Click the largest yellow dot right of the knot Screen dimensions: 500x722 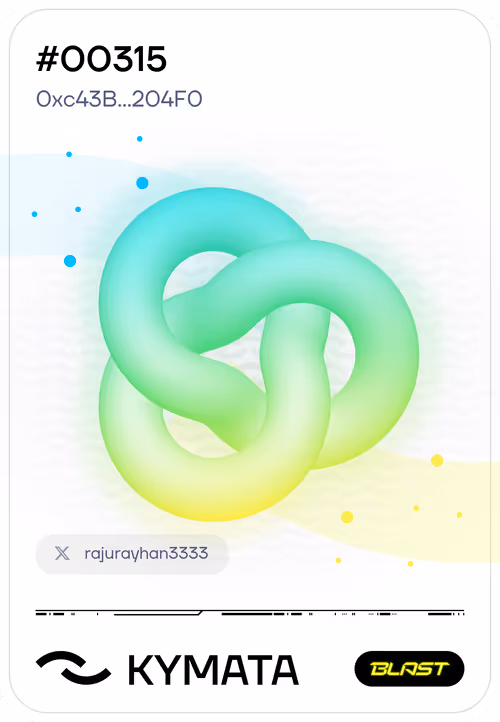[x=437, y=460]
